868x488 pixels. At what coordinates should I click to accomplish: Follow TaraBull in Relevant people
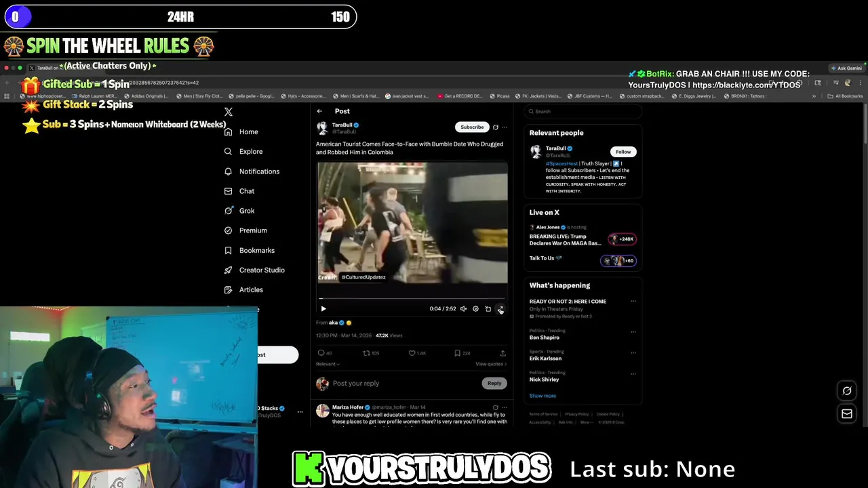[623, 152]
